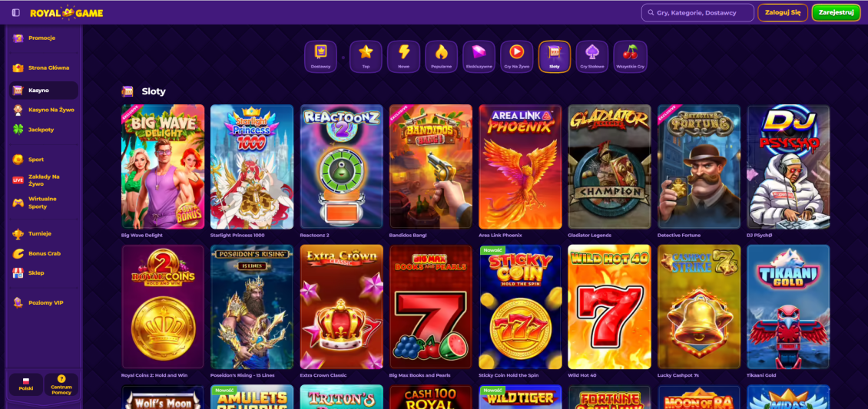Select the Top star category icon
Image resolution: width=868 pixels, height=409 pixels.
click(x=366, y=56)
